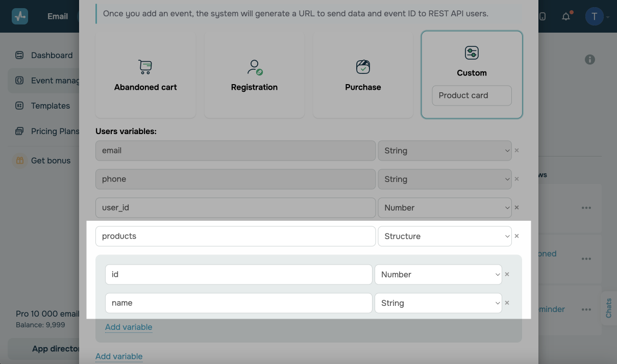Open type dropdown for products variable

click(x=445, y=236)
